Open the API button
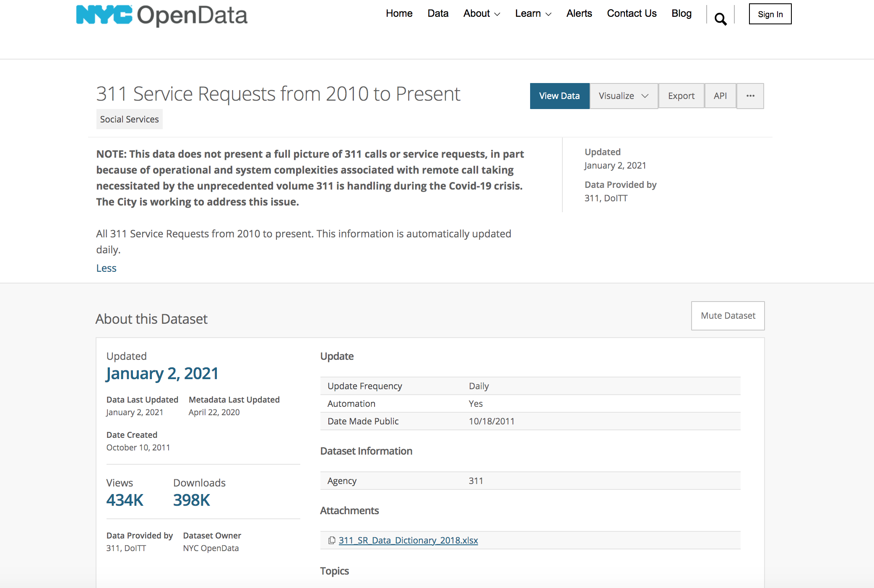 (720, 96)
